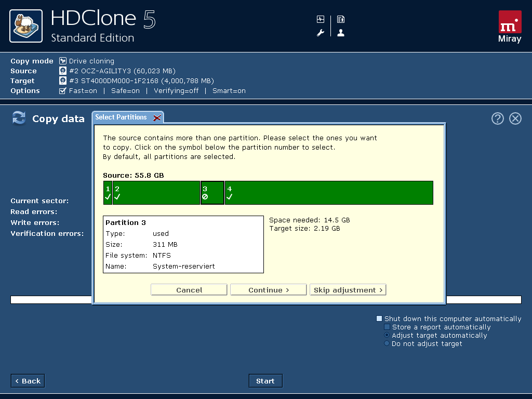Click the Continue button

coord(269,290)
